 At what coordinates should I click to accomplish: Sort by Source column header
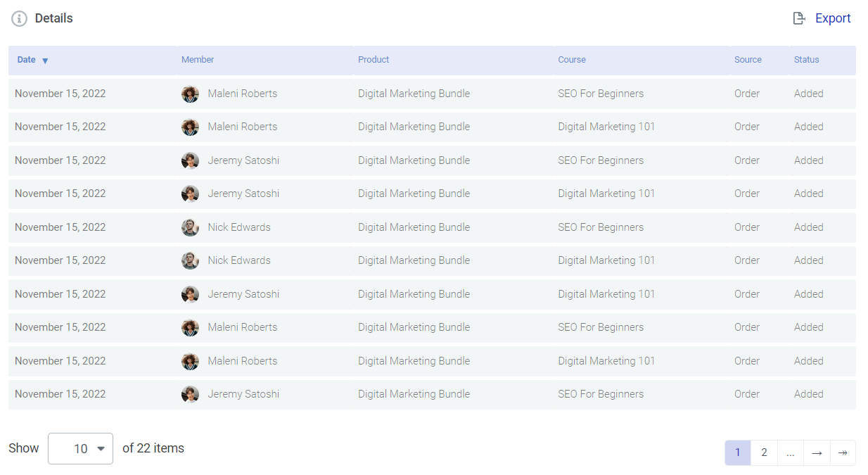748,61
